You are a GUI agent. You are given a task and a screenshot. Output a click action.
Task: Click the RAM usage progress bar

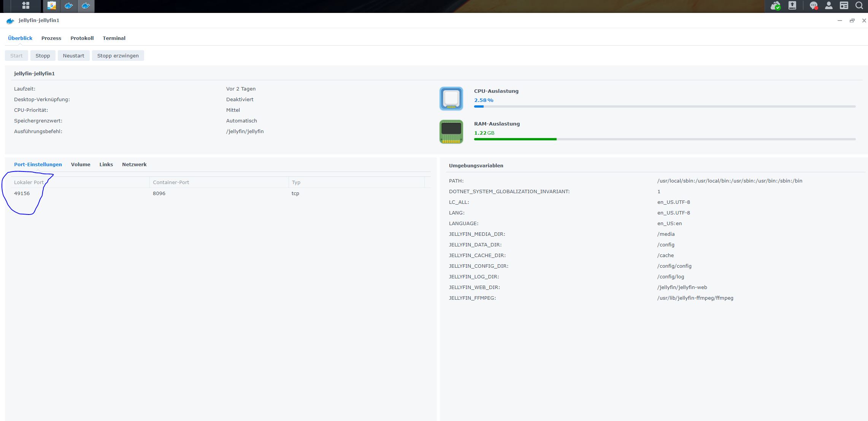point(665,139)
